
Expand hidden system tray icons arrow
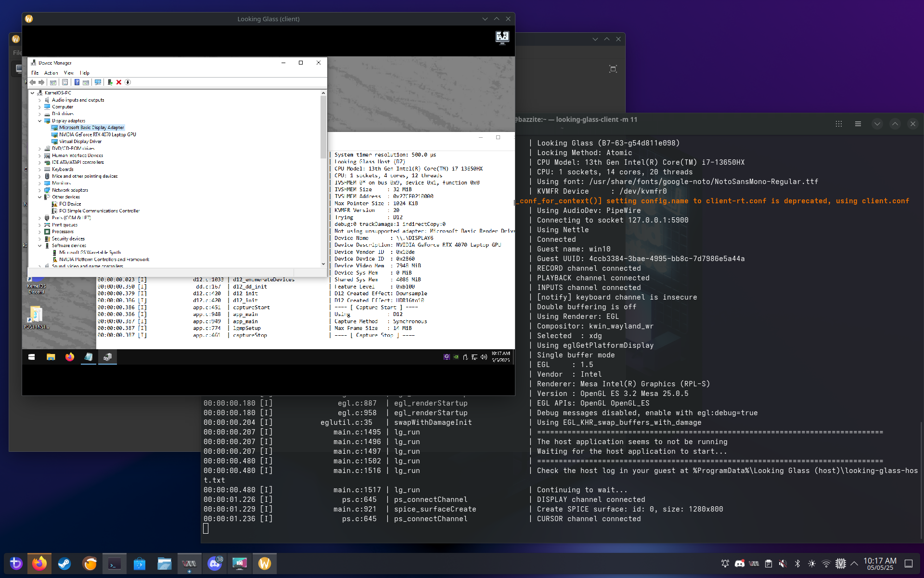(x=854, y=564)
